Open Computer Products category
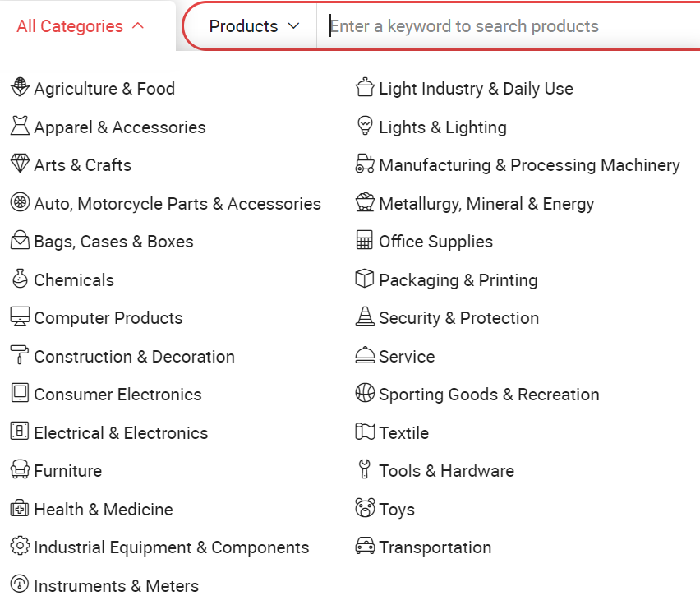The width and height of the screenshot is (700, 605). coord(108,318)
